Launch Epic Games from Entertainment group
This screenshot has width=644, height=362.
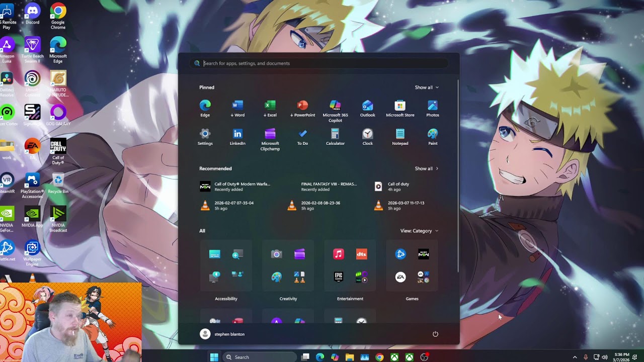(x=339, y=277)
